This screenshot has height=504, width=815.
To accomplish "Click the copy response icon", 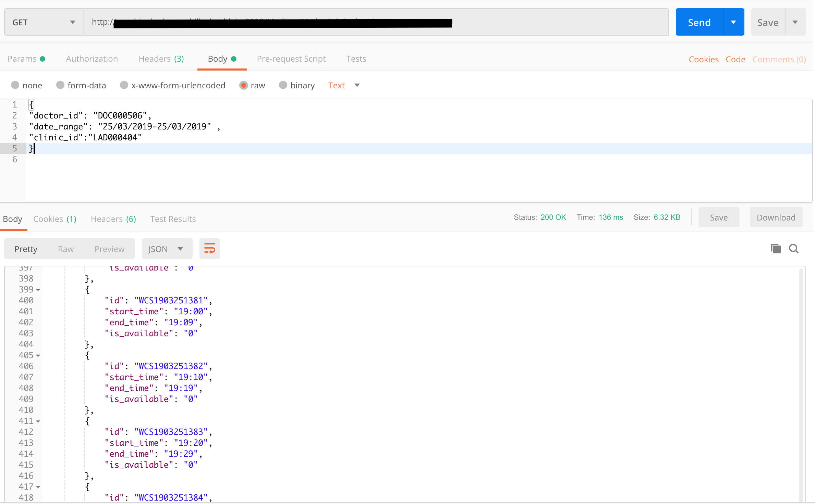I will pos(776,249).
